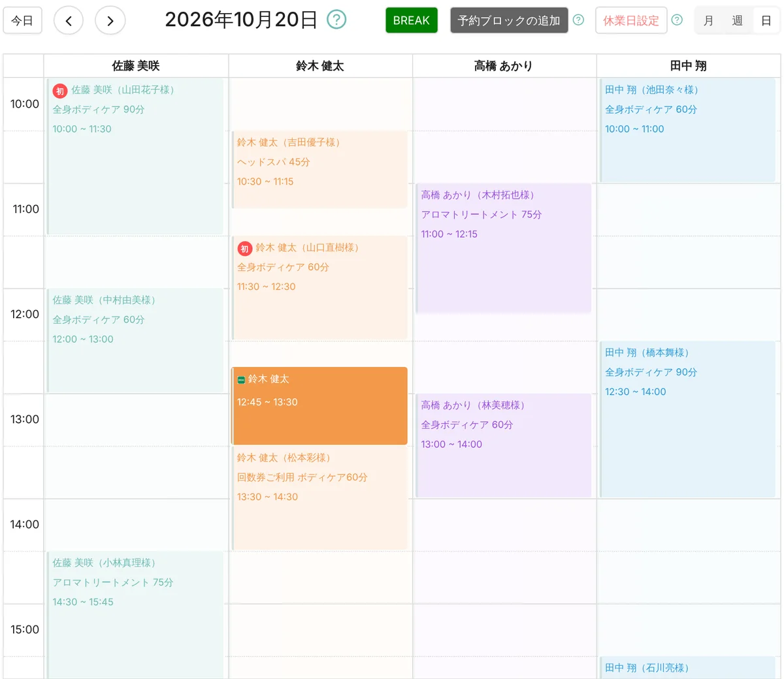Open 橋本舞様 全身ボディケア 90分 appointment

click(687, 420)
